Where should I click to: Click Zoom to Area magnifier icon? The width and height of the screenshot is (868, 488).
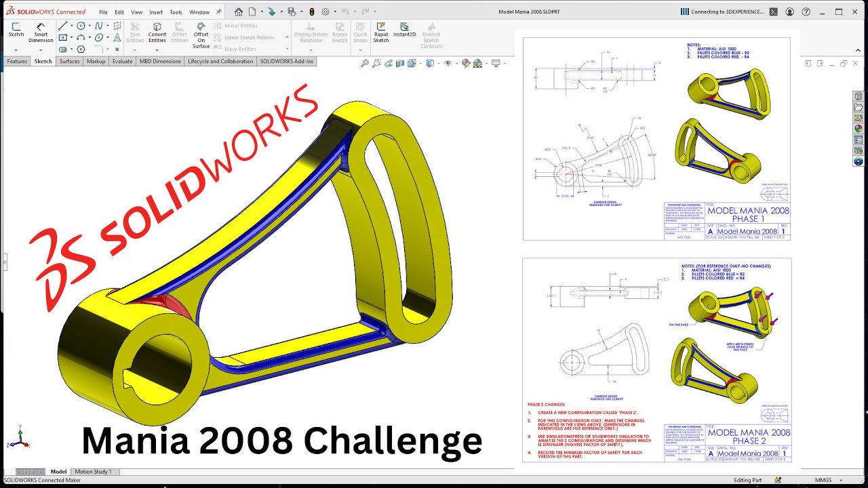tap(376, 63)
